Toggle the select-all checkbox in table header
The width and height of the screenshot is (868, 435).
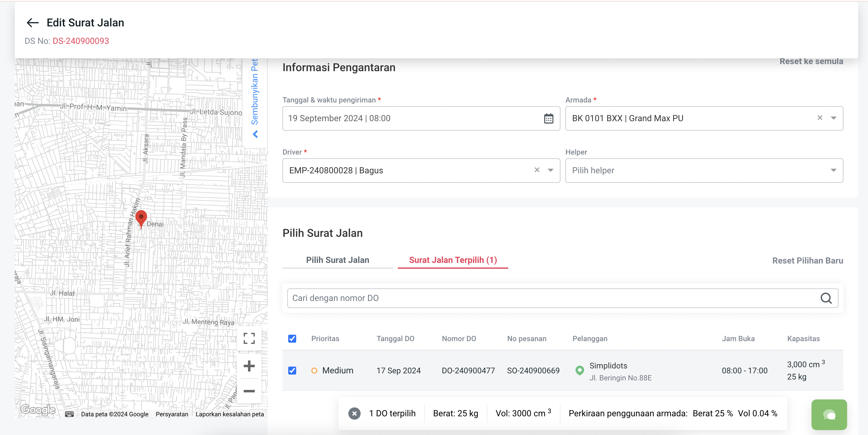[292, 338]
